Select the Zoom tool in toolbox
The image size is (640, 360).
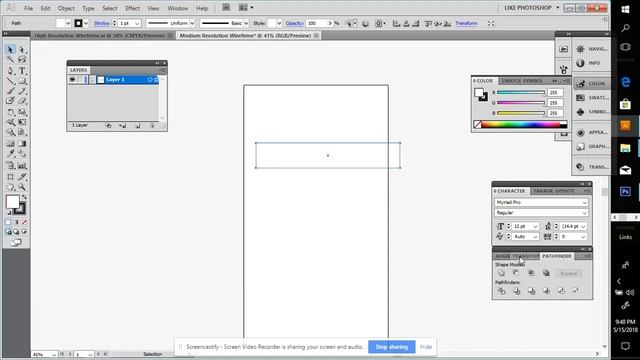(22, 187)
